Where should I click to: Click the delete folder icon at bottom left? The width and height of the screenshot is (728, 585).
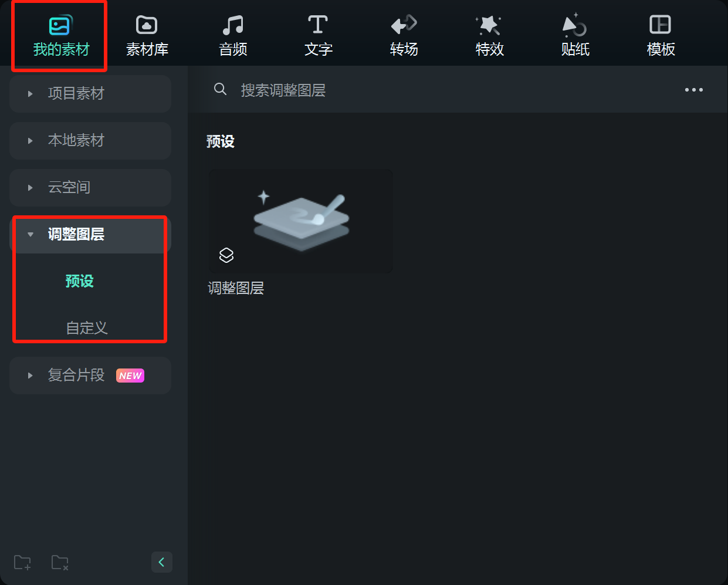pos(59,562)
